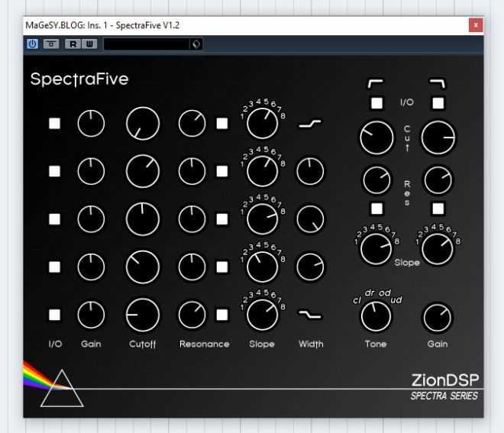Click the Width knob in second band row

click(x=310, y=171)
